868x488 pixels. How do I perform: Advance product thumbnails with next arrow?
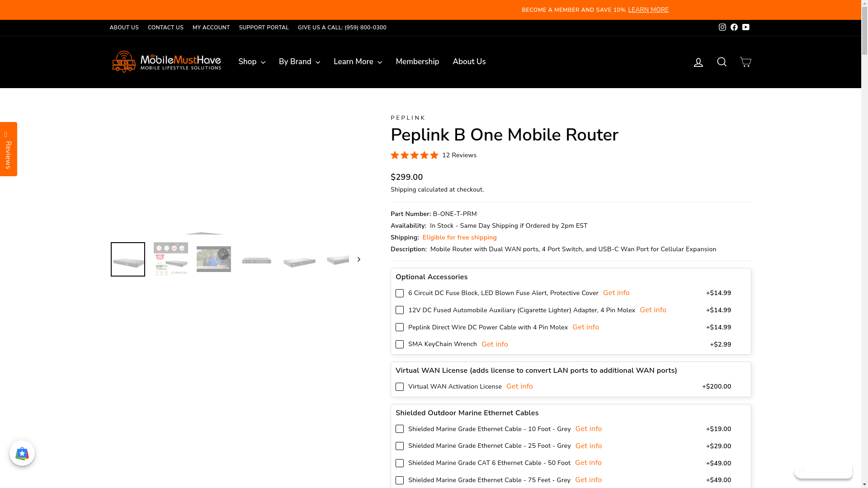click(x=359, y=259)
